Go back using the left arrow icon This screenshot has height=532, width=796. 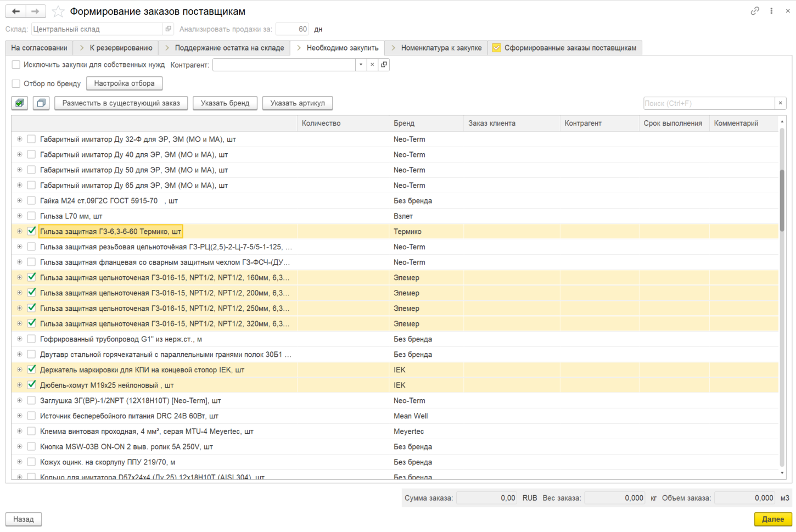(x=16, y=11)
